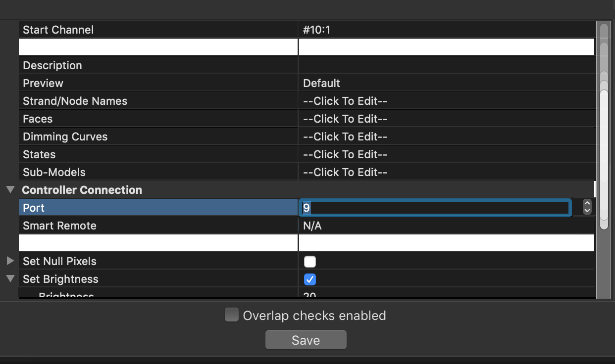Viewport: 615px width, 364px height.
Task: Increment Port using the up stepper arrow
Action: click(x=586, y=203)
